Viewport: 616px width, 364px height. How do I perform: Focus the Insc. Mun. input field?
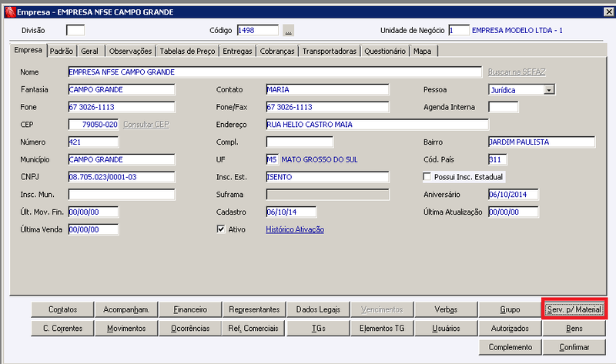[x=122, y=195]
